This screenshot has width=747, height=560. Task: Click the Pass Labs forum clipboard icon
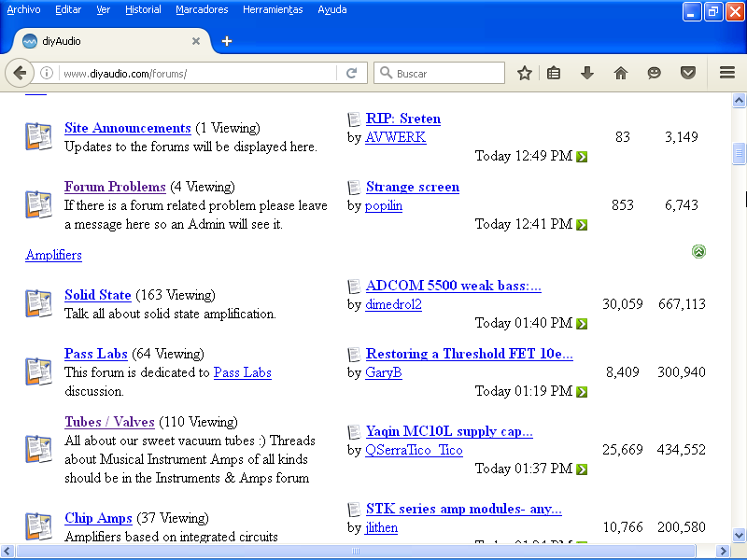pos(38,371)
